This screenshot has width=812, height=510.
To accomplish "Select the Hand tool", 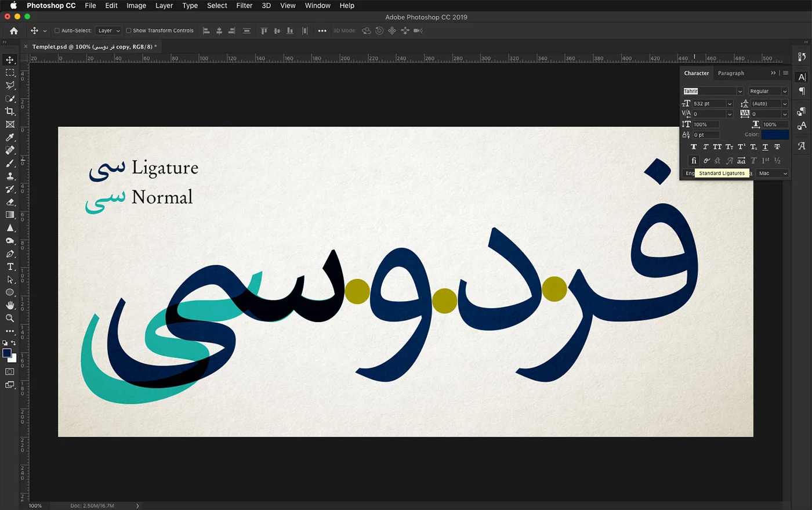I will click(10, 305).
